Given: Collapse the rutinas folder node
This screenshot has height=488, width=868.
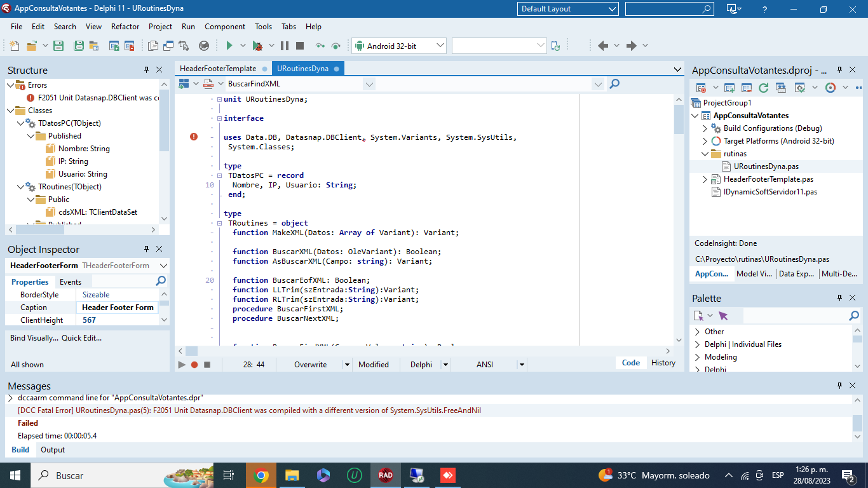Looking at the screenshot, I should pyautogui.click(x=705, y=154).
